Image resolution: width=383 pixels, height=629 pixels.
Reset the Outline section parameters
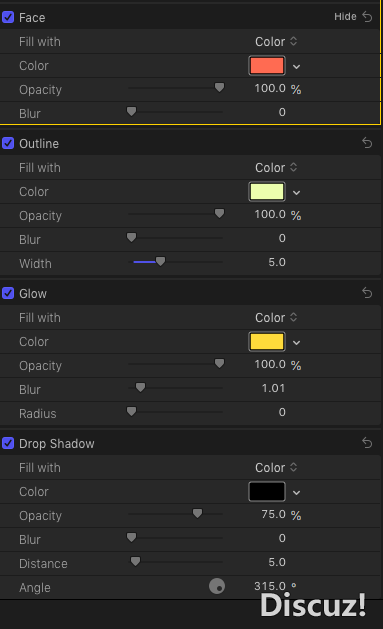[367, 143]
